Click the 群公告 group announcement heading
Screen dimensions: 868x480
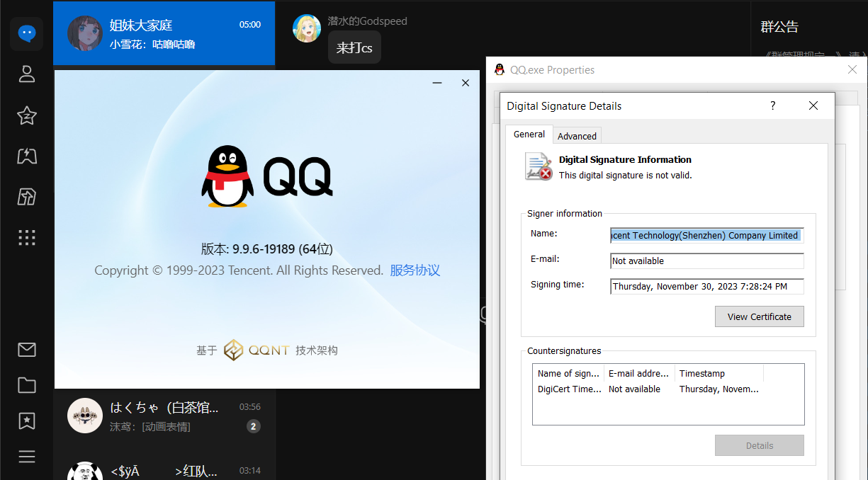[779, 27]
